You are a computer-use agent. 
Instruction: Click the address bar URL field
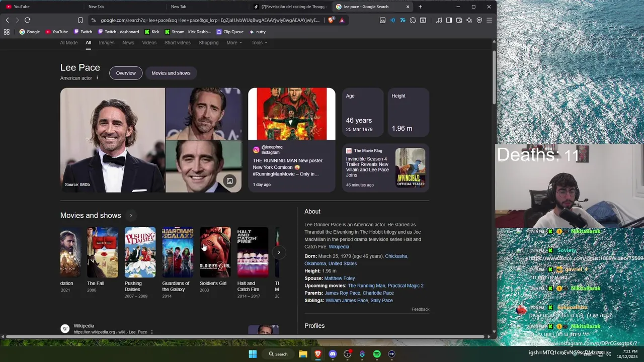[210, 20]
